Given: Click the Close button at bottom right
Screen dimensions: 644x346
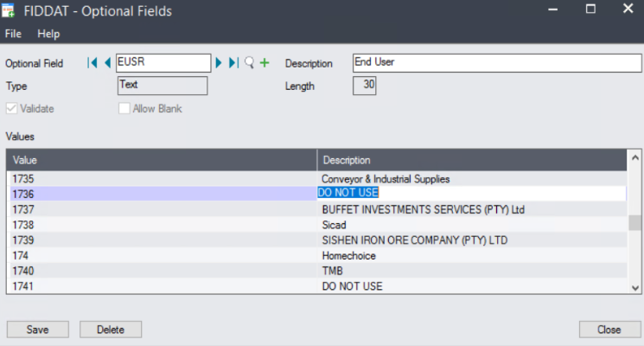Looking at the screenshot, I should click(608, 330).
